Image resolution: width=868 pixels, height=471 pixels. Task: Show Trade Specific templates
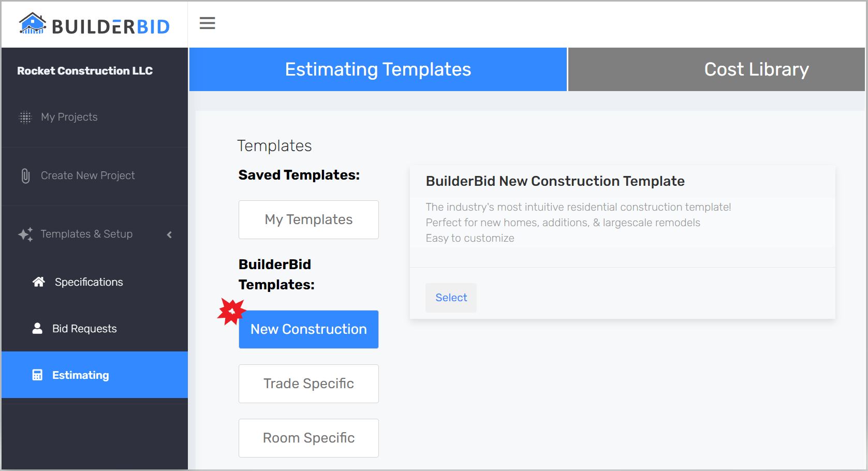(308, 384)
